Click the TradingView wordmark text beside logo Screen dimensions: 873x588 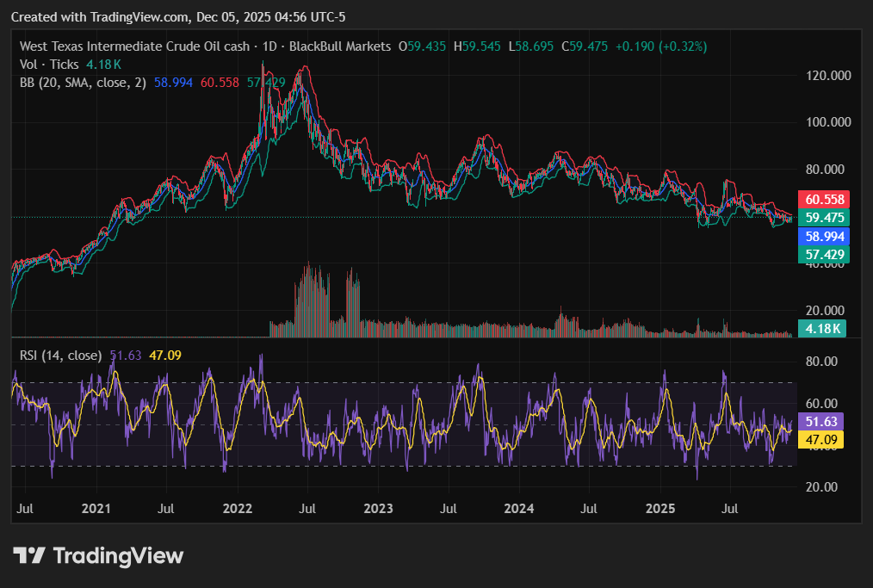[x=118, y=555]
